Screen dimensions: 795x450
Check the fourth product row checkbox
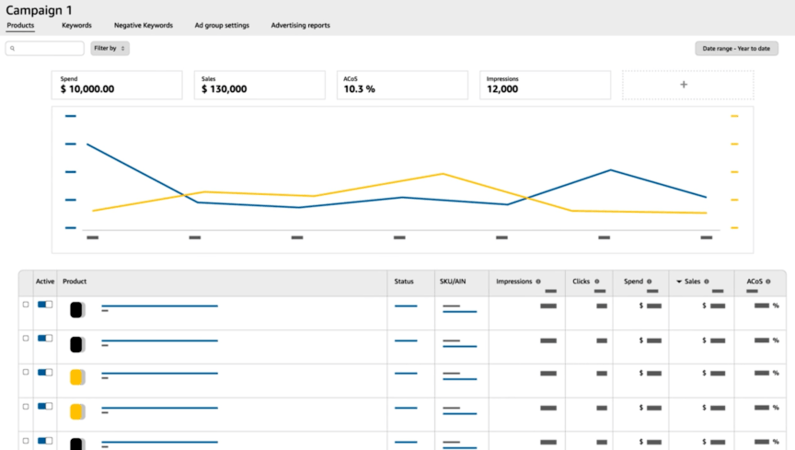26,406
